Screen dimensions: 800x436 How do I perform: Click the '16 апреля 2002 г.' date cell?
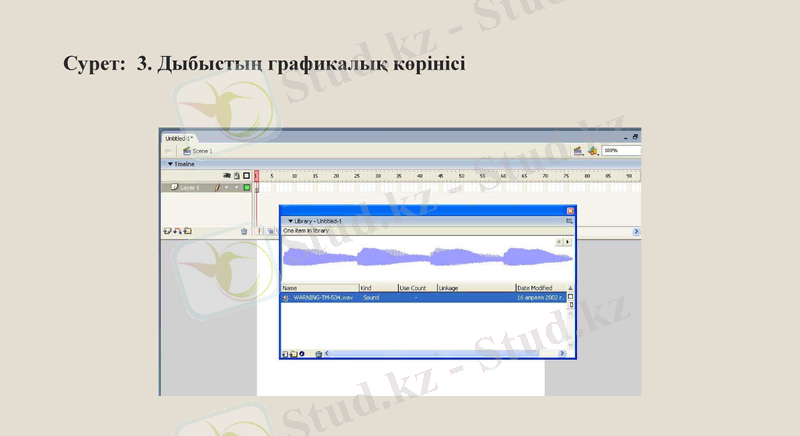pos(540,298)
